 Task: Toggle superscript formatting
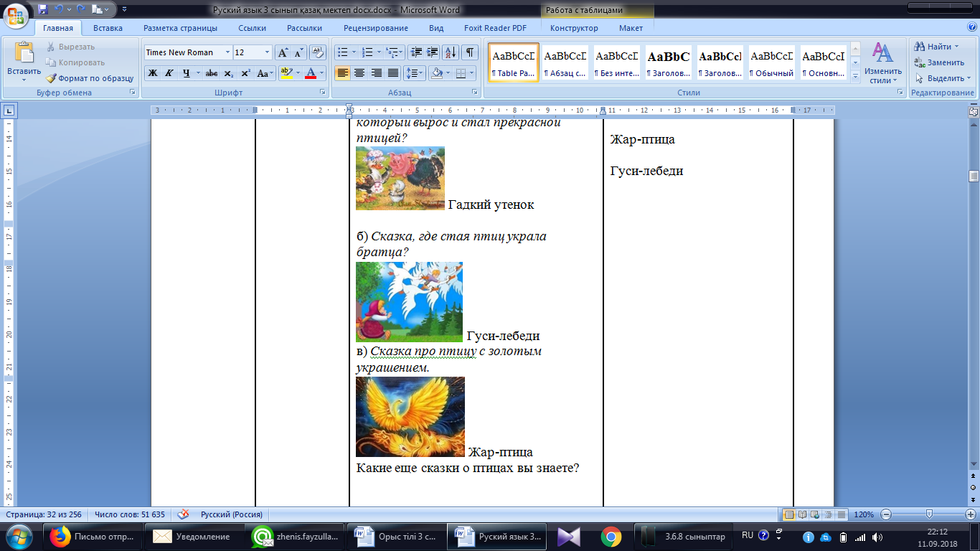245,73
